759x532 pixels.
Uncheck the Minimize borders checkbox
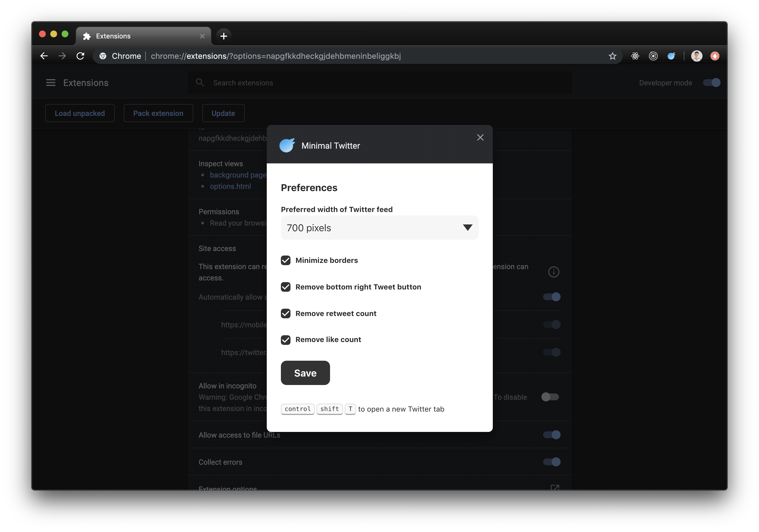click(x=286, y=260)
